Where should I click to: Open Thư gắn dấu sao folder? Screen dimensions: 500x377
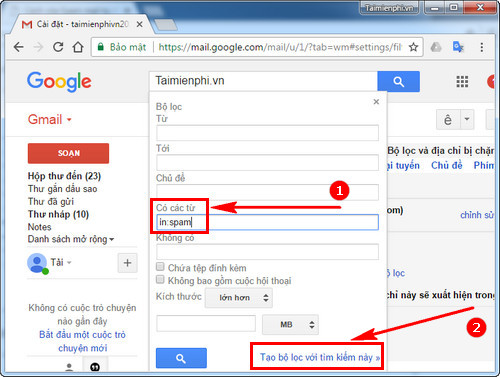pyautogui.click(x=63, y=189)
